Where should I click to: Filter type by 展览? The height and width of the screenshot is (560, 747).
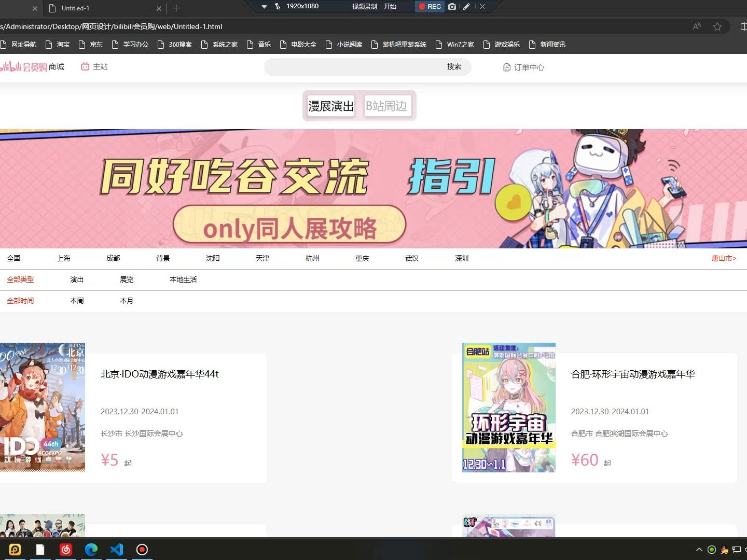click(x=127, y=279)
